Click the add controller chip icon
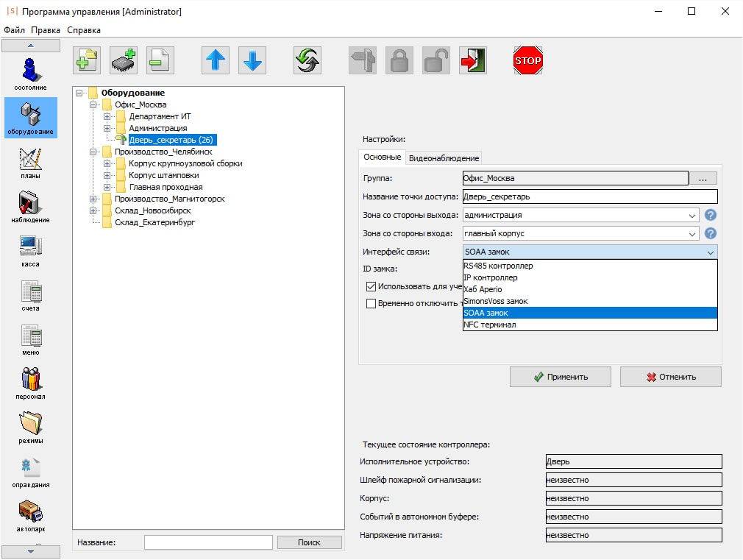This screenshot has height=560, width=743. point(124,60)
